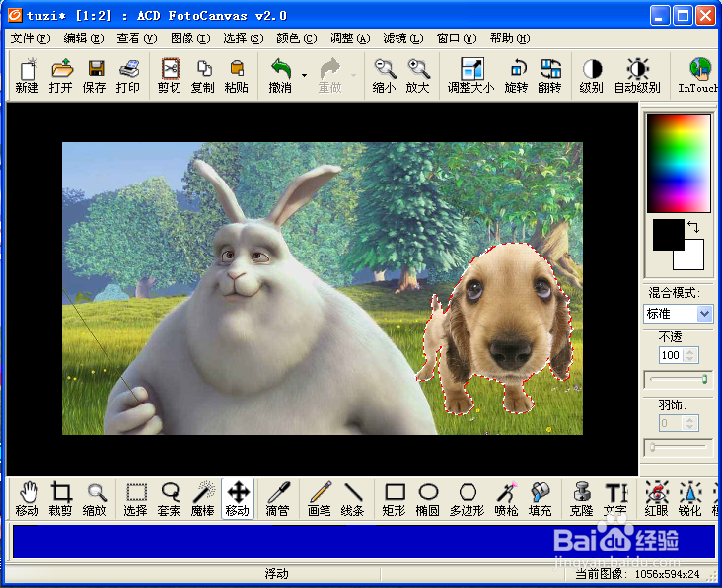Select the arrows 移动 move tool
The width and height of the screenshot is (722, 588).
(238, 499)
